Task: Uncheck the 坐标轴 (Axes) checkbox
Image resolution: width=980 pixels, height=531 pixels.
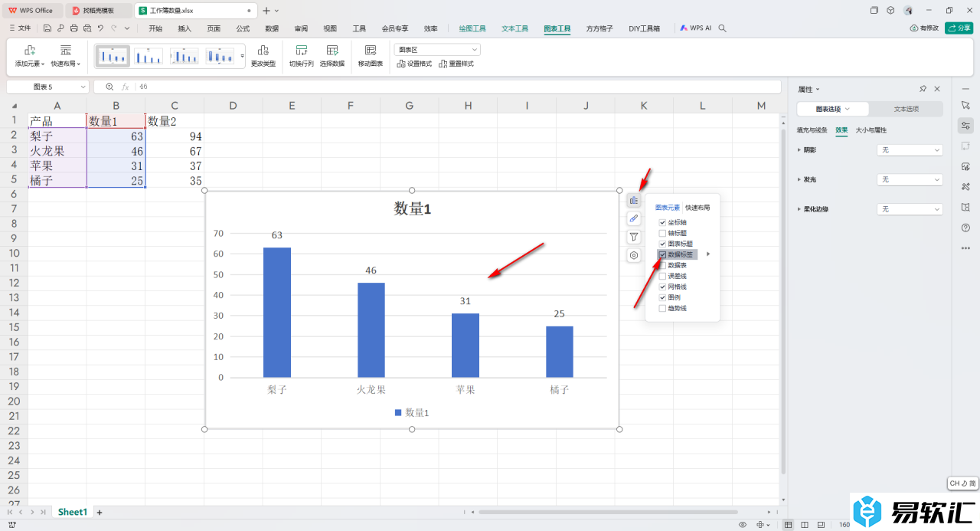Action: 662,222
